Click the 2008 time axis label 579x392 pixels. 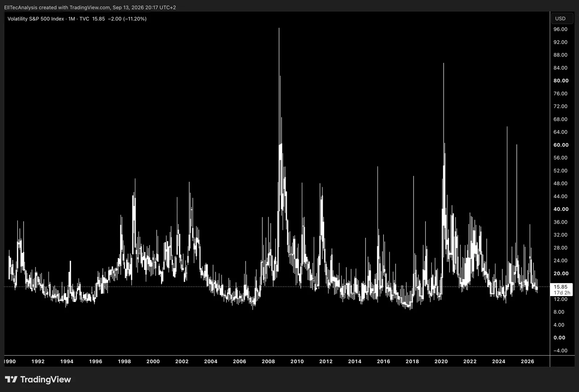click(x=269, y=361)
